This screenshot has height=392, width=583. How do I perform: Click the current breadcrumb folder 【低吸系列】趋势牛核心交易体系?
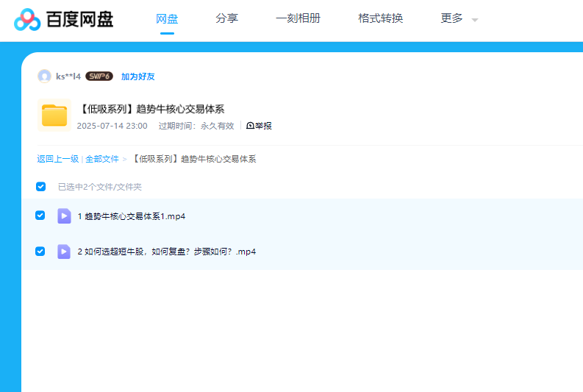click(x=194, y=159)
